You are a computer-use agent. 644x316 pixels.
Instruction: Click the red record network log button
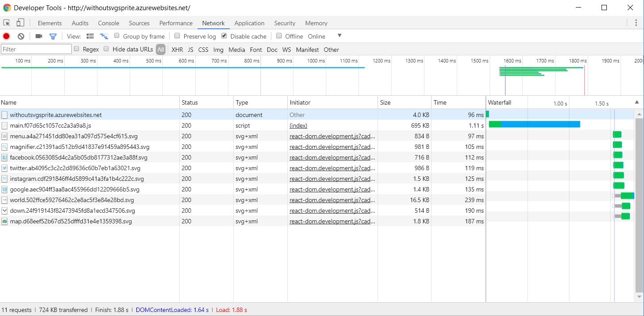6,36
